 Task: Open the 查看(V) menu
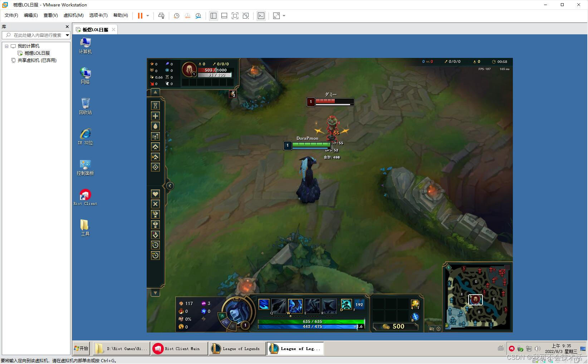pos(50,15)
